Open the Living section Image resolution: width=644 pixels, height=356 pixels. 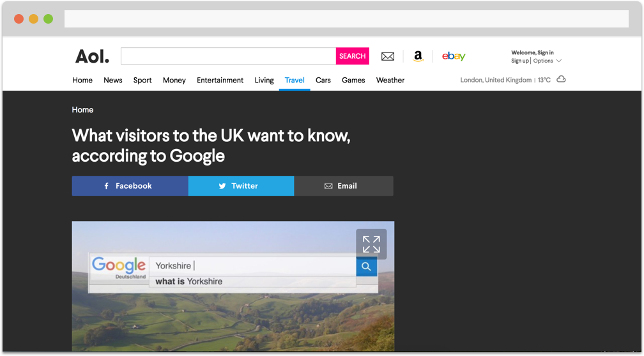264,80
